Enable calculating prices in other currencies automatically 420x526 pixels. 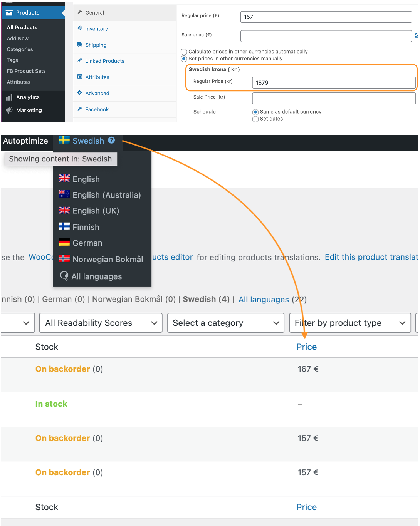tap(184, 52)
